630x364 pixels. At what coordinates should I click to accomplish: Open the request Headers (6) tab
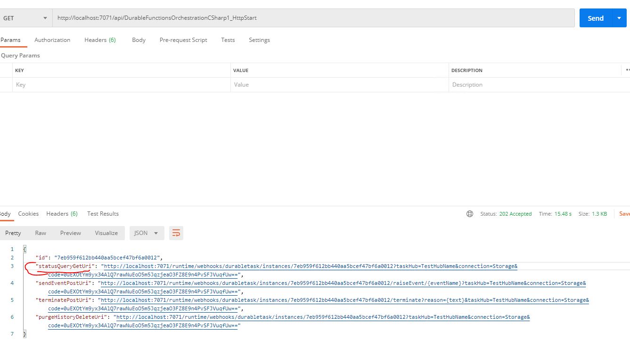(100, 40)
